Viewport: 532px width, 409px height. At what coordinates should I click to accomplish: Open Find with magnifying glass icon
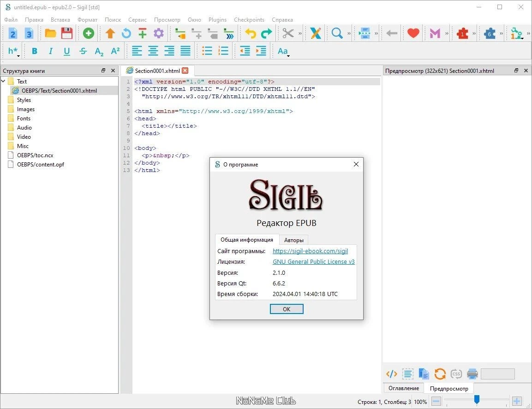(x=337, y=33)
